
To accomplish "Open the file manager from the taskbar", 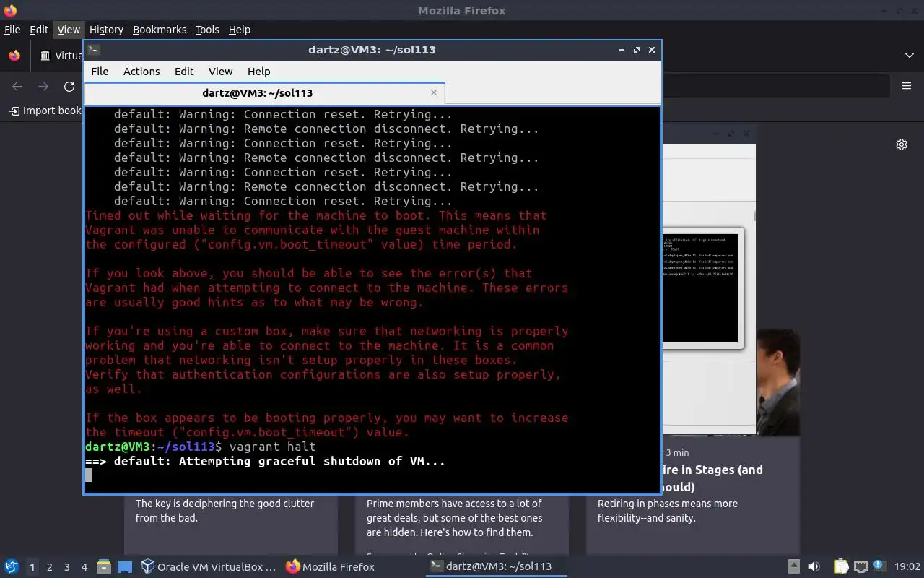I will (103, 567).
